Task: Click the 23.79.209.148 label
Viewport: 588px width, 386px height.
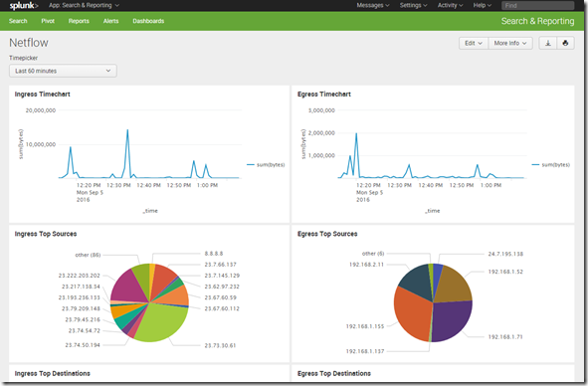Action: [x=81, y=308]
